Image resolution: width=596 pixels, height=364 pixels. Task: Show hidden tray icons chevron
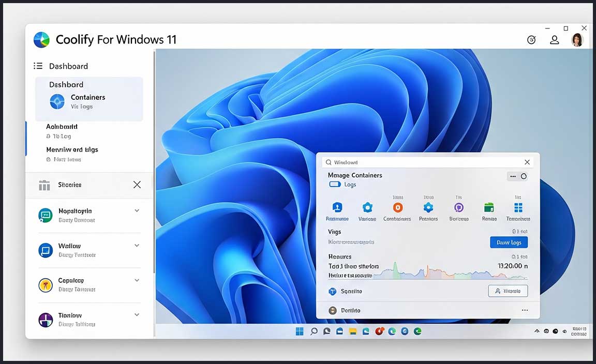point(537,331)
